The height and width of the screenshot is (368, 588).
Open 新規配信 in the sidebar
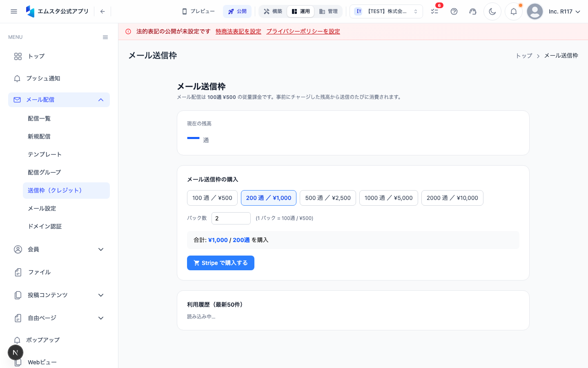(66, 137)
